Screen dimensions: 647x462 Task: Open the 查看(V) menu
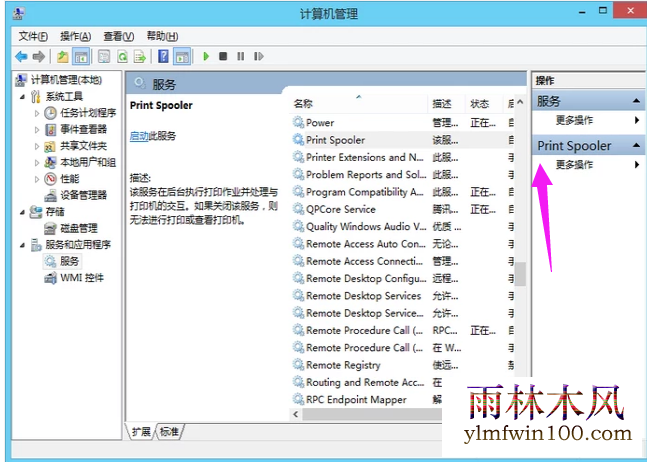pos(119,36)
